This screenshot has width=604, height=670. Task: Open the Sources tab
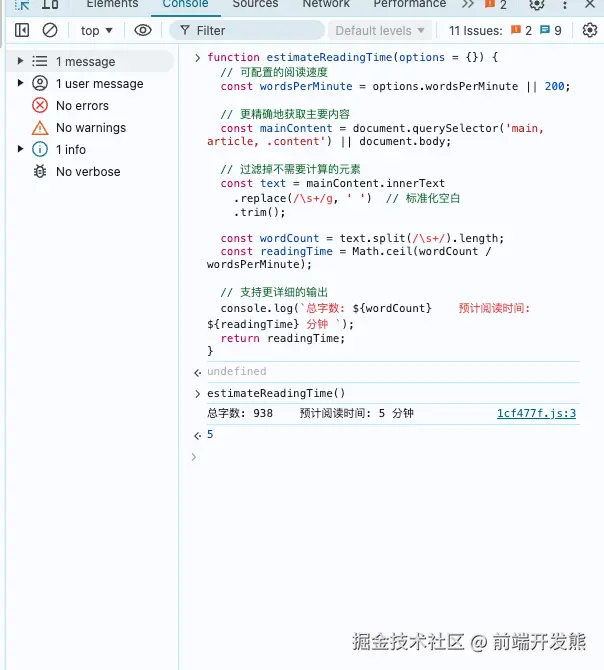point(255,4)
